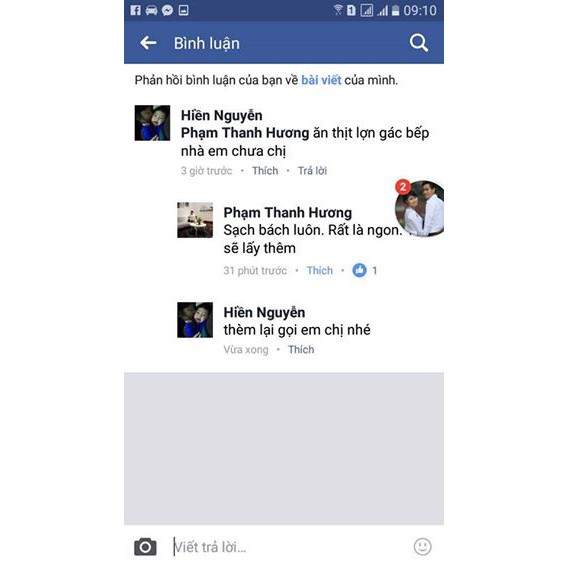
Task: Tap Facebook notification icon in status bar
Action: (x=135, y=10)
